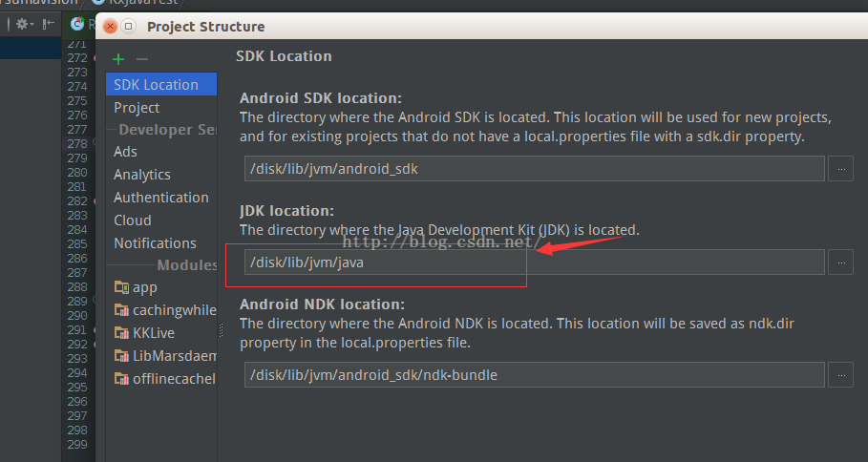This screenshot has width=868, height=462.
Task: Click the KKLive library module icon
Action: [x=121, y=332]
